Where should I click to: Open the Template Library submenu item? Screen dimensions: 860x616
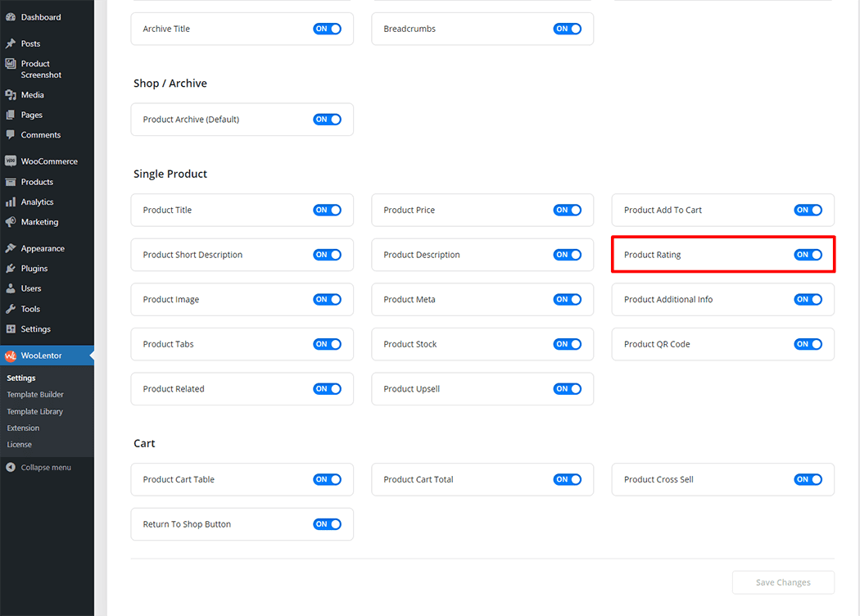click(x=35, y=412)
